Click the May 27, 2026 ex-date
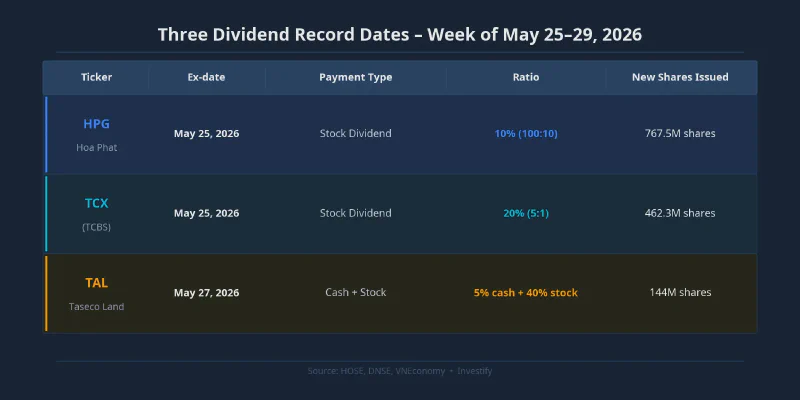Screen dimensions: 800x400 point(206,293)
